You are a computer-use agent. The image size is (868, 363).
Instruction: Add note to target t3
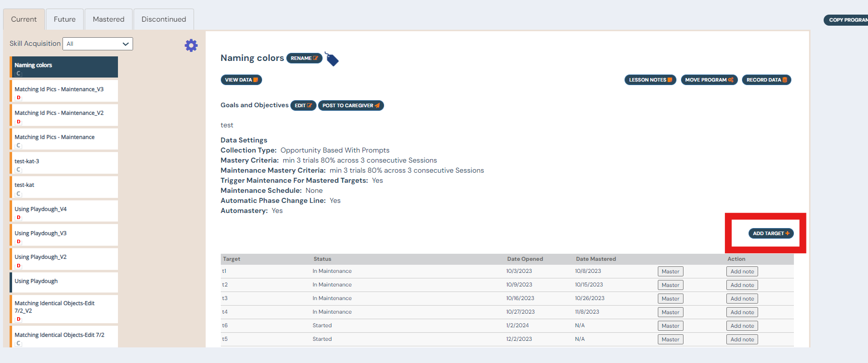(742, 299)
